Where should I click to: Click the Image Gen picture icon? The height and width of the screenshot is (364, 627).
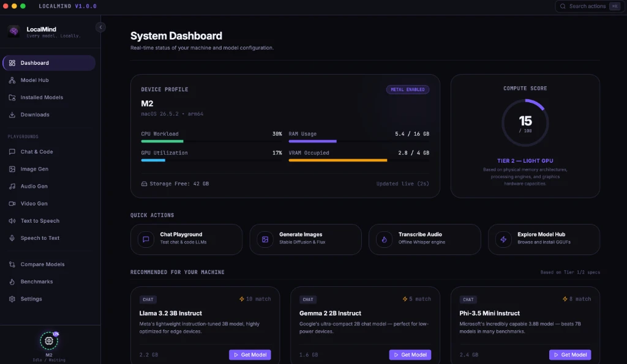(12, 169)
